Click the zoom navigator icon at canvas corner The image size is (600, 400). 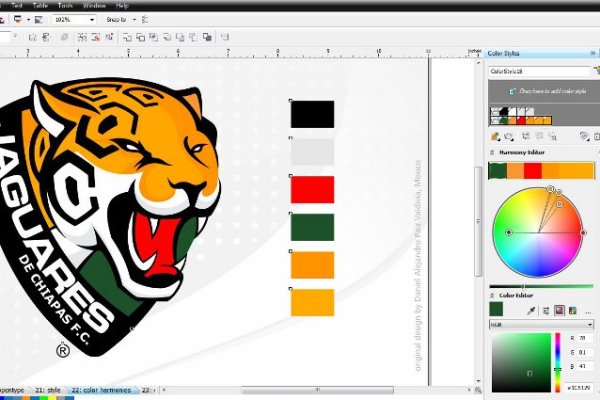478,390
